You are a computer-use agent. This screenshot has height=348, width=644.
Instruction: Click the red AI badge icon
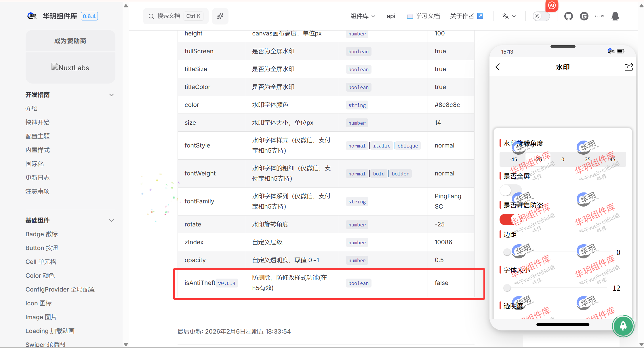(x=552, y=5)
